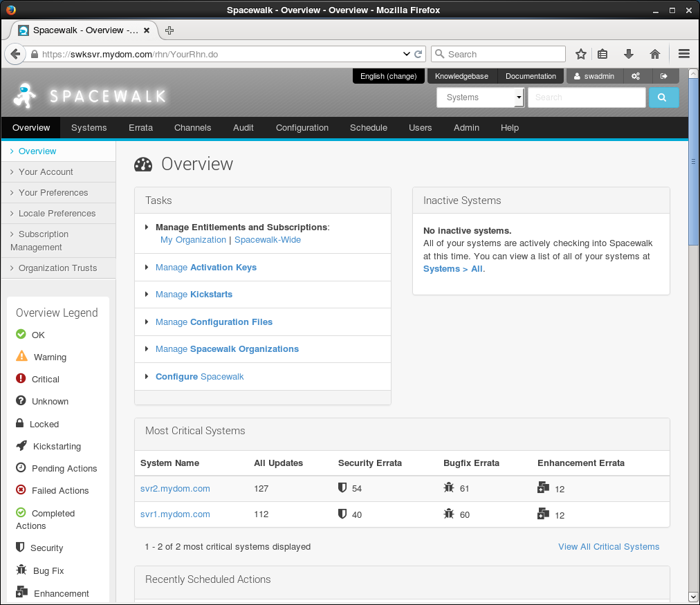Bookmark this page with the star icon
The height and width of the screenshot is (605, 700).
point(581,55)
